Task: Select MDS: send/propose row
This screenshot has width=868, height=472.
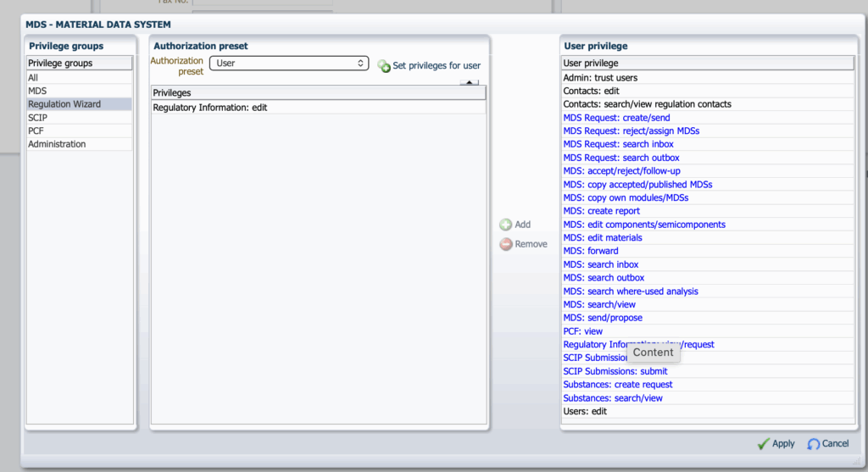Action: (708, 318)
